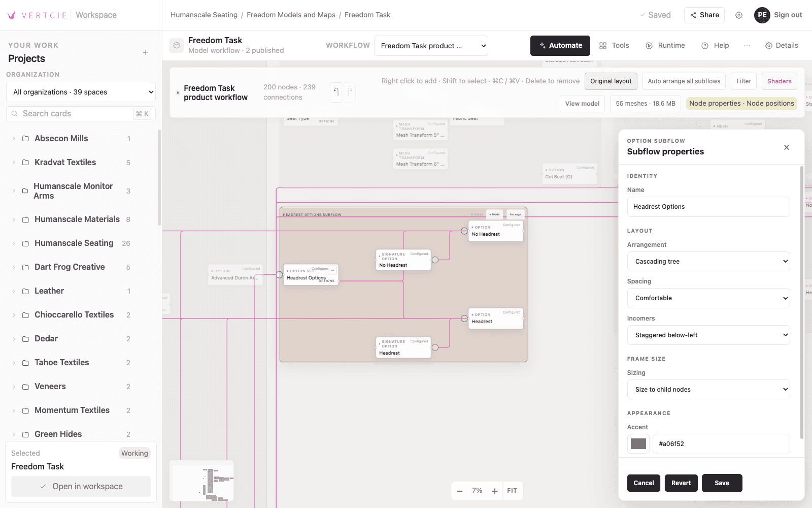Click the Leather folder icon
This screenshot has height=508, width=812.
point(25,291)
